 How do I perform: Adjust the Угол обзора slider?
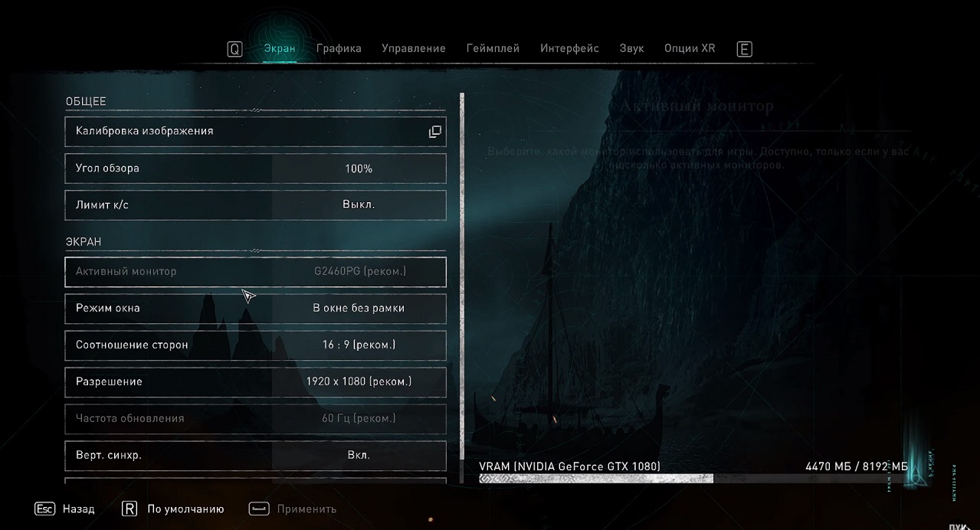[x=358, y=168]
